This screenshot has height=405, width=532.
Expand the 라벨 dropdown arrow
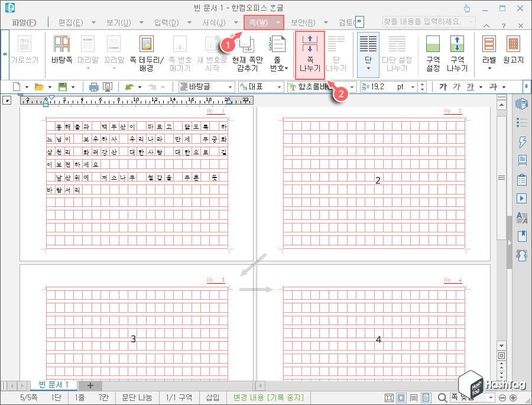489,68
